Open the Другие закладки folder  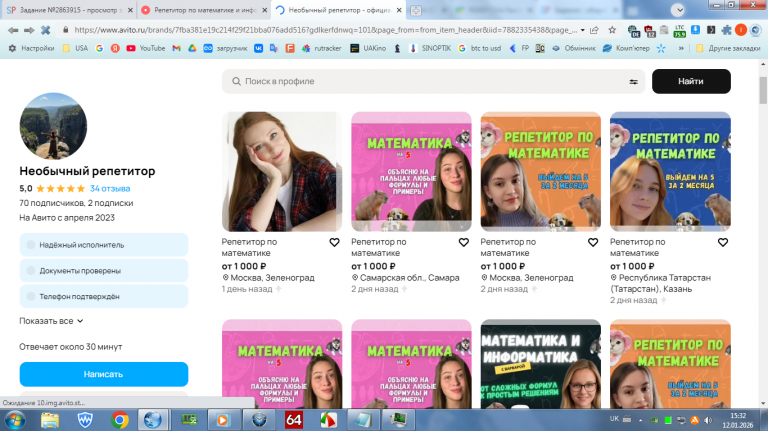click(x=728, y=48)
